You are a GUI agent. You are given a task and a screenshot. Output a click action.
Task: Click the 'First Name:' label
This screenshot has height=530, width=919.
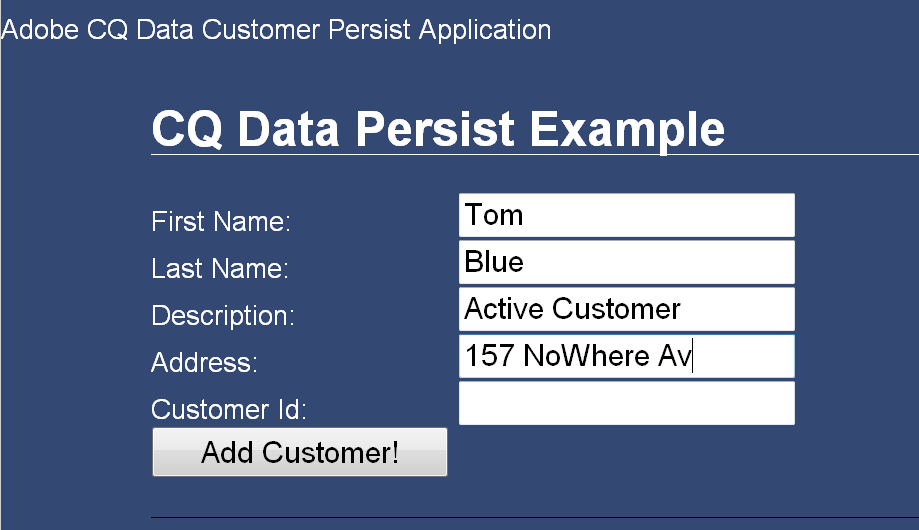coord(221,222)
